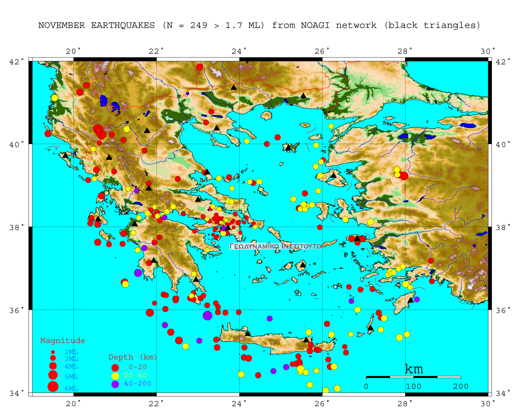
Task: Click the red 4ML magnitude legend circle
Action: pyautogui.click(x=53, y=366)
